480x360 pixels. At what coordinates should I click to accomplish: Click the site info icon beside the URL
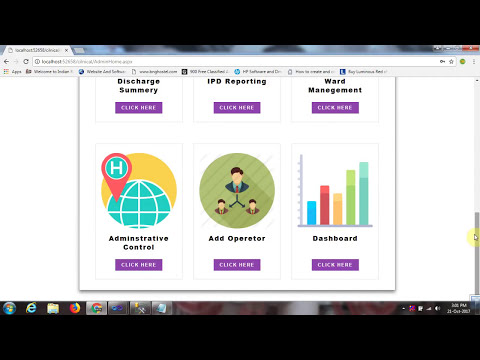click(x=37, y=62)
